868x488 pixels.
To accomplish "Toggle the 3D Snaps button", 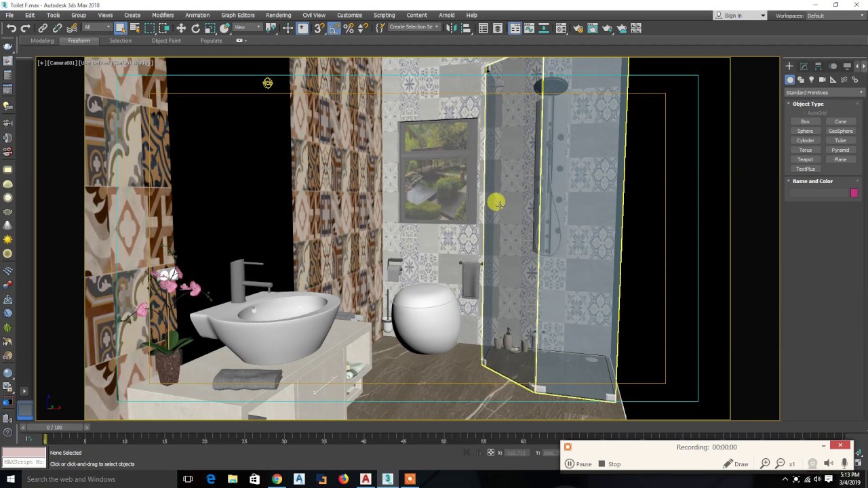I will click(x=319, y=28).
